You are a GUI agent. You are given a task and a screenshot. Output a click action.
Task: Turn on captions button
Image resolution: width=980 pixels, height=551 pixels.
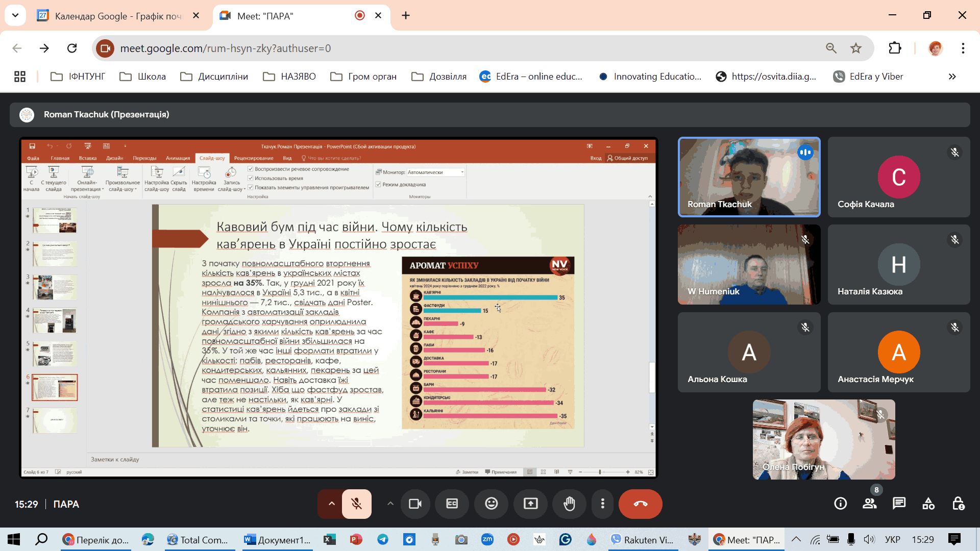[x=452, y=504]
